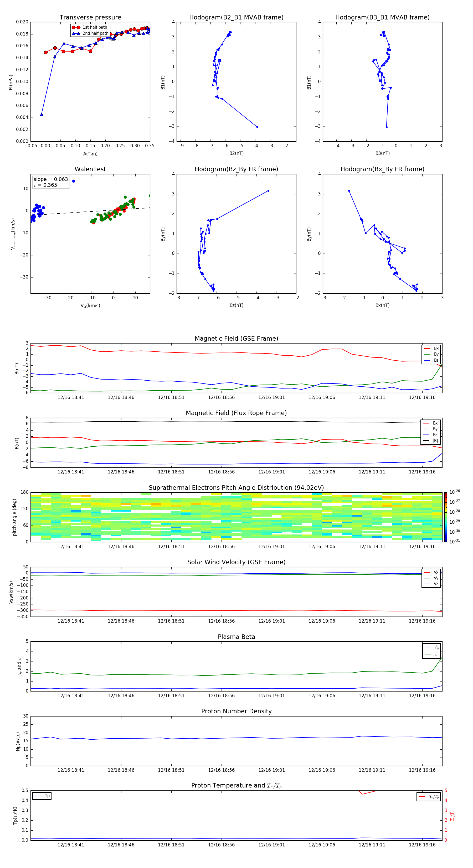This screenshot has width=473, height=868.
Task: Click the 'Bz(nT)' axis label under the hodogram
Action: [x=236, y=305]
